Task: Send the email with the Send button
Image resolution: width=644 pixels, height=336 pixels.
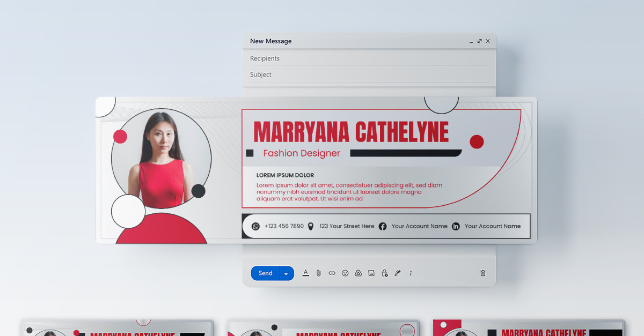Action: [265, 273]
